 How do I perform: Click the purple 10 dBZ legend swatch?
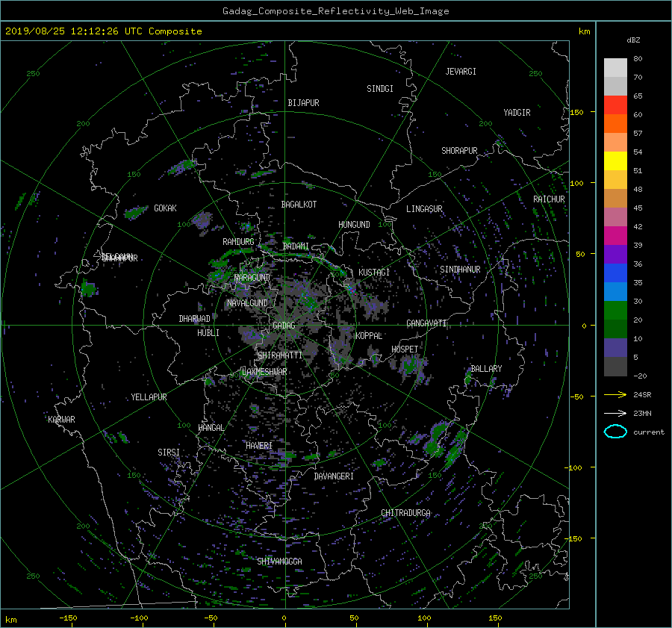click(x=615, y=347)
